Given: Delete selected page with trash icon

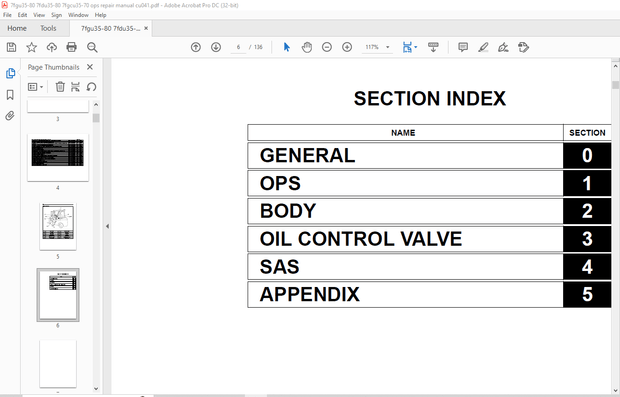Looking at the screenshot, I should coord(60,87).
